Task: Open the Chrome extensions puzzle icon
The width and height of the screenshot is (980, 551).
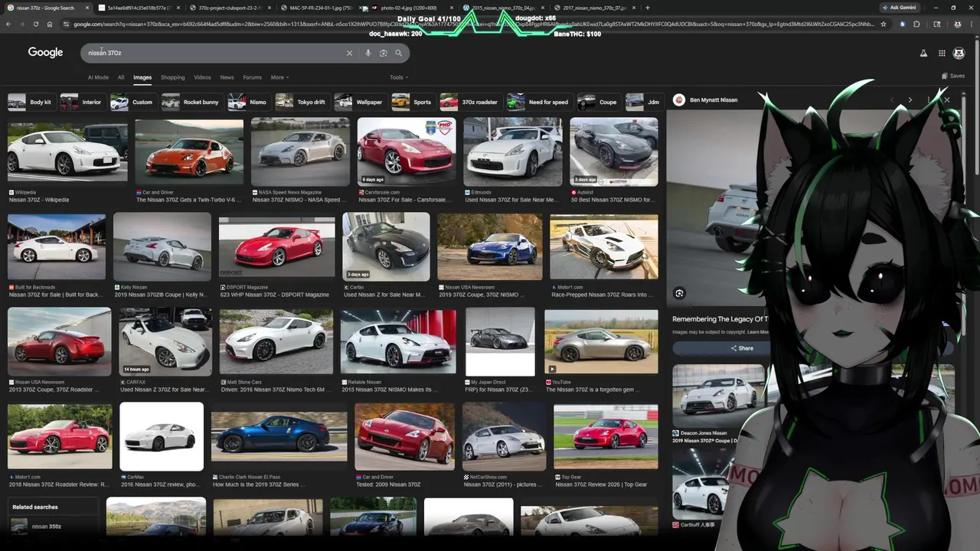Action: [916, 24]
